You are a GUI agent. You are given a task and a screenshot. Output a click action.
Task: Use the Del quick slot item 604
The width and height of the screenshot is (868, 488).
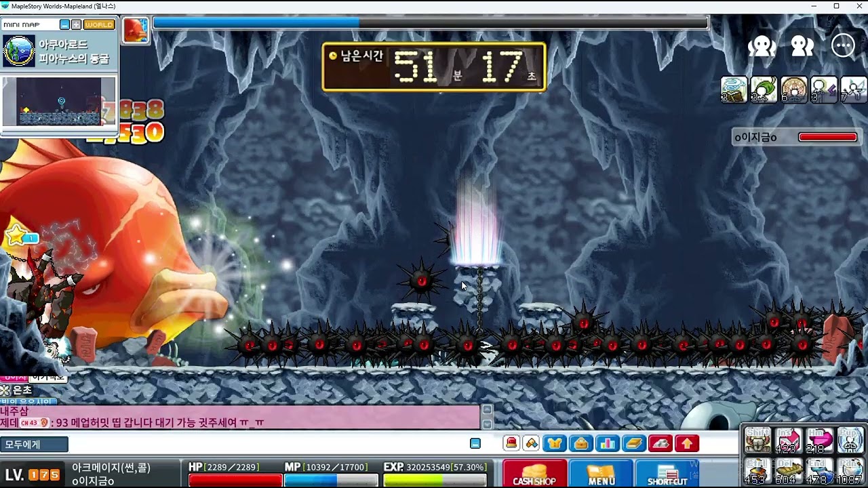(789, 472)
